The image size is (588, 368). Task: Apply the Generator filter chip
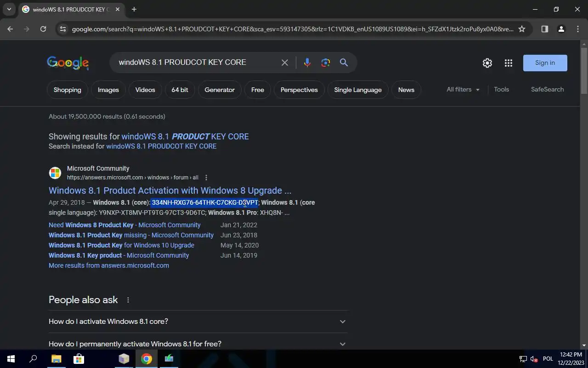(x=220, y=90)
